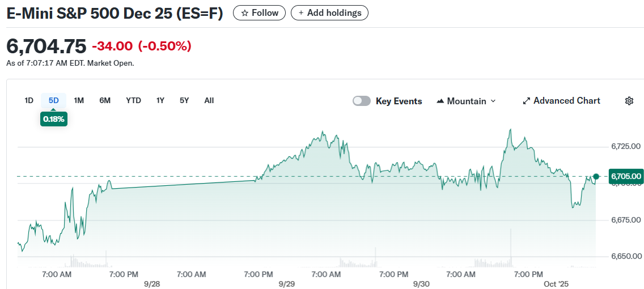Click the Mountain chart type icon
This screenshot has height=289, width=644.
point(440,101)
